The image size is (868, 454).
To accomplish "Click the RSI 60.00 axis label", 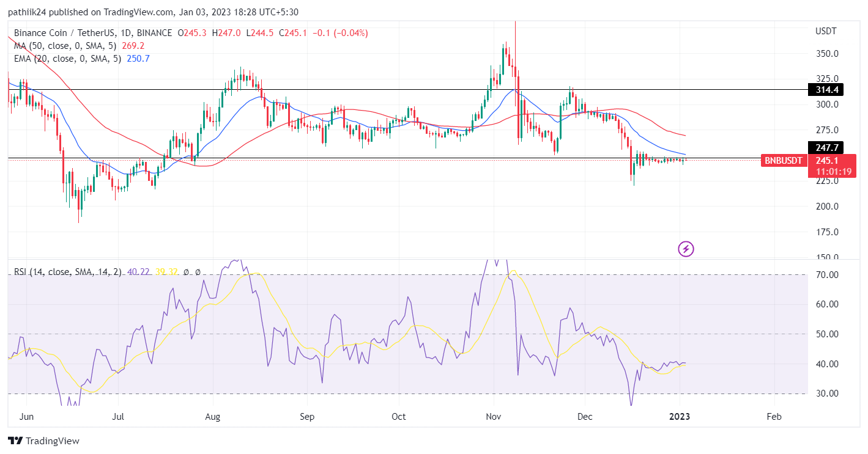I will pos(826,304).
